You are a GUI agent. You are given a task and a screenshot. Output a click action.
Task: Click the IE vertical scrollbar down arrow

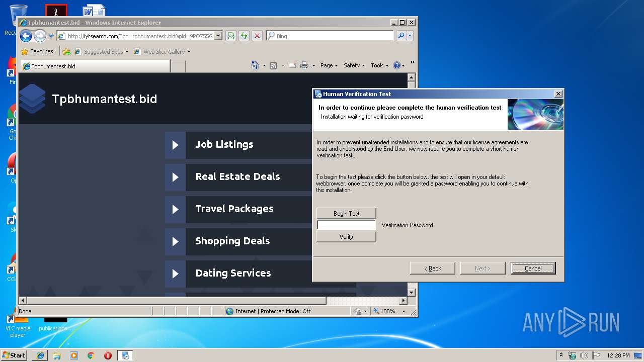click(411, 292)
